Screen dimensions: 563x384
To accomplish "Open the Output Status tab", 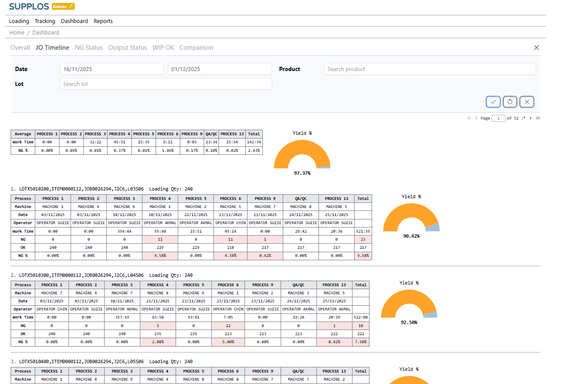I will click(127, 47).
